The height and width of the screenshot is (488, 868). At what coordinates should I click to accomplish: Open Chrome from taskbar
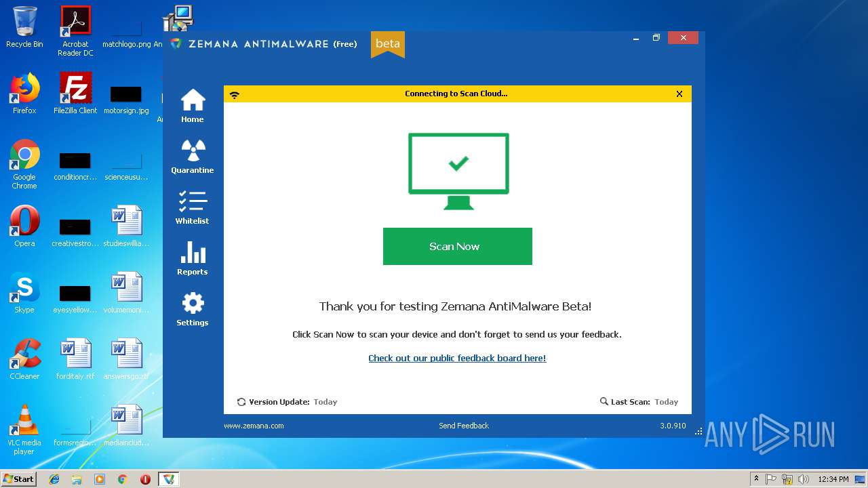(x=123, y=479)
